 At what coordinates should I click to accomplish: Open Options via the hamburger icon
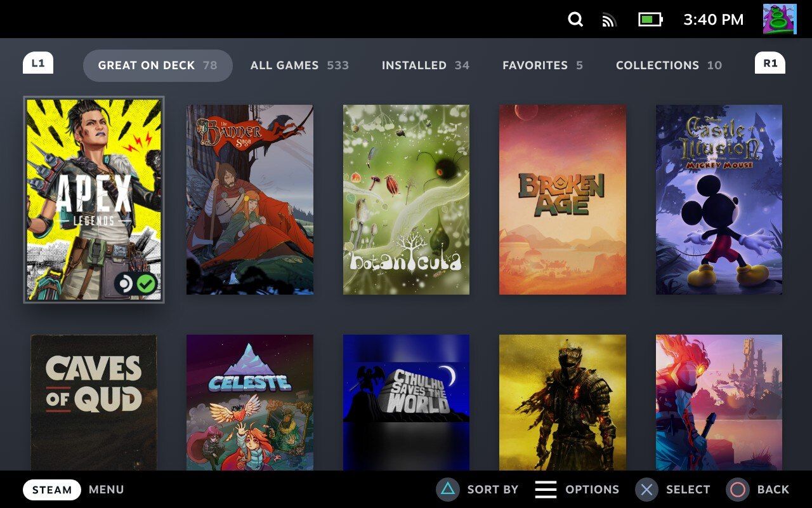coord(546,490)
